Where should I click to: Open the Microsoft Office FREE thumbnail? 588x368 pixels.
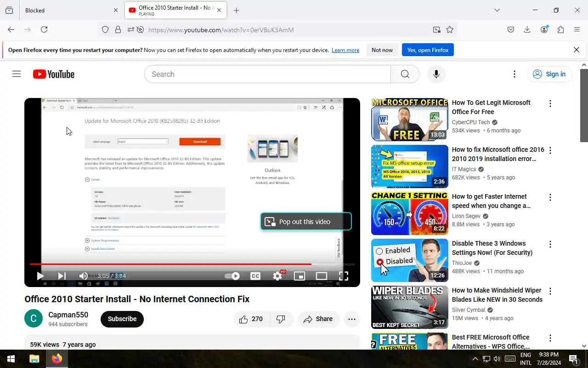click(410, 120)
